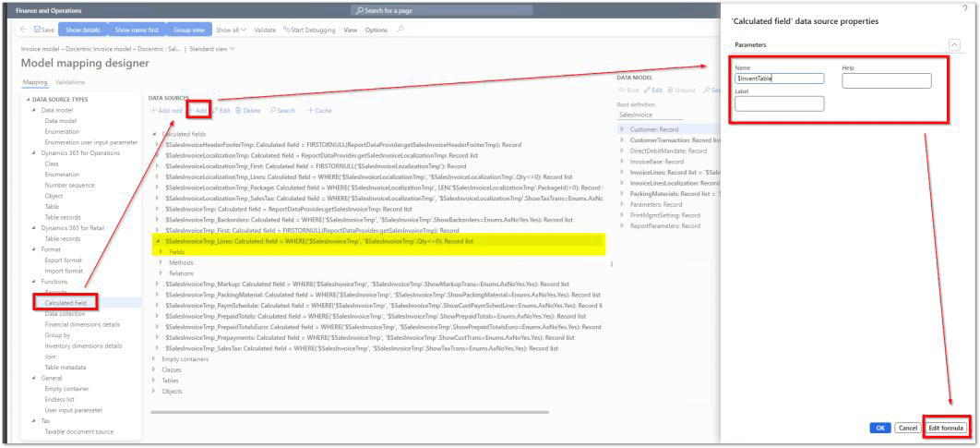The image size is (980, 448).
Task: Click the toolbar search magnifier icon
Action: pos(400,30)
